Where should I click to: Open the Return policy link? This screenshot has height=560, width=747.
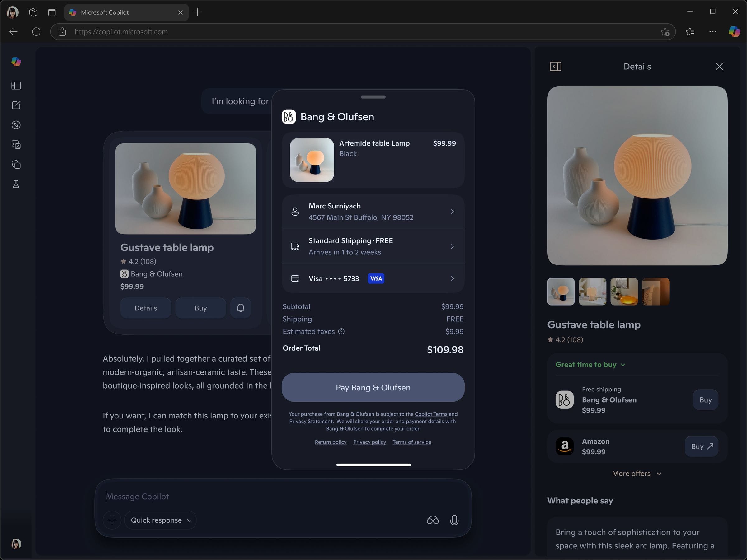point(331,442)
